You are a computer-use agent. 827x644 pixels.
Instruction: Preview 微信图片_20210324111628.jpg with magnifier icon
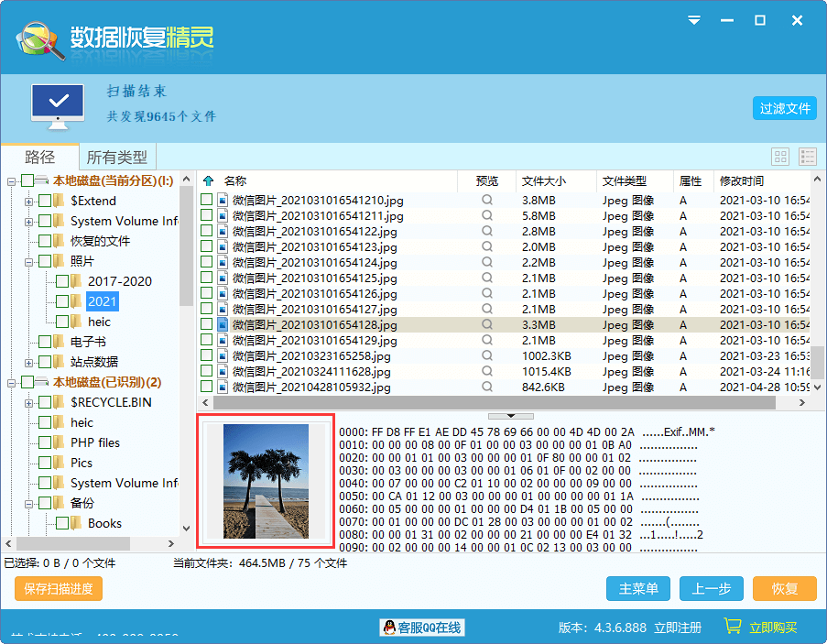[x=487, y=371]
